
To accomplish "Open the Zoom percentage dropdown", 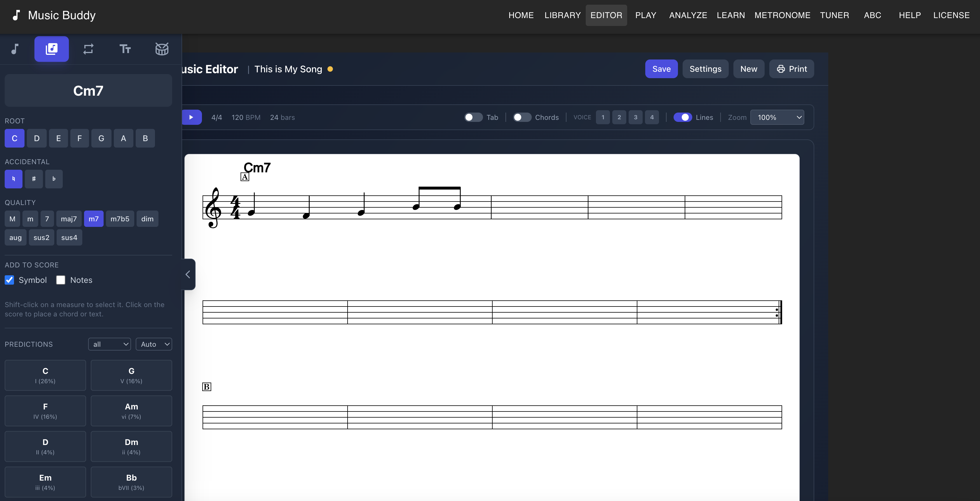I will (x=777, y=118).
